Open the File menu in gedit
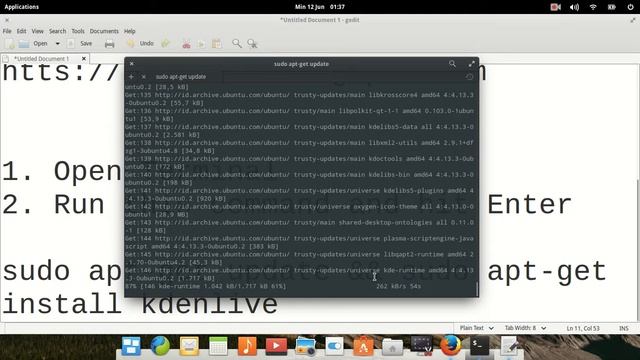Viewport: 640px width, 360px height. coord(7,31)
